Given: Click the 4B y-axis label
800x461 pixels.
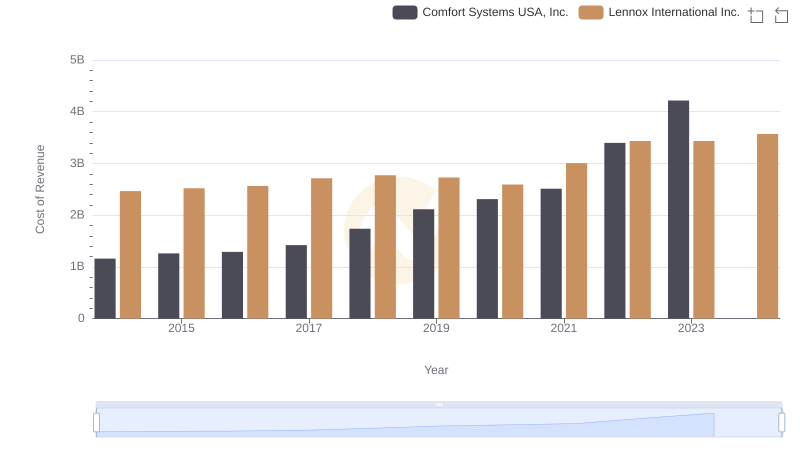Looking at the screenshot, I should [77, 111].
